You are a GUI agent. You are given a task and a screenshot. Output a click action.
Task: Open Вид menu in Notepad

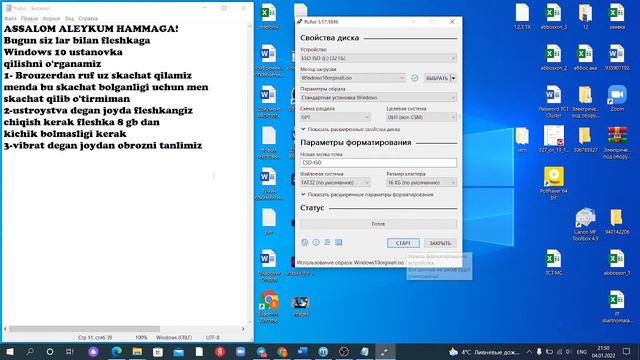click(x=70, y=18)
